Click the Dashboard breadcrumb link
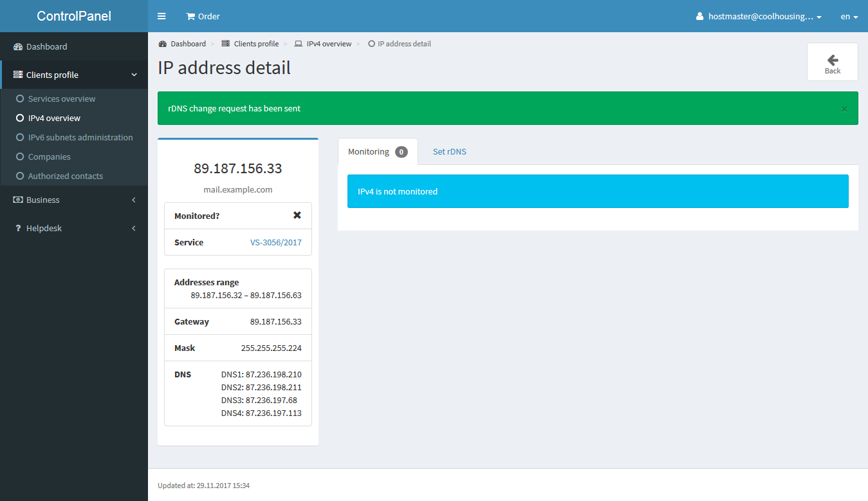868x501 pixels. (188, 44)
